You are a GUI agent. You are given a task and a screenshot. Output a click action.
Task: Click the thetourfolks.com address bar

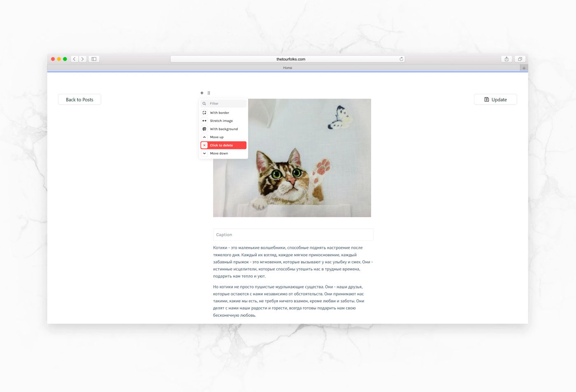pyautogui.click(x=288, y=59)
